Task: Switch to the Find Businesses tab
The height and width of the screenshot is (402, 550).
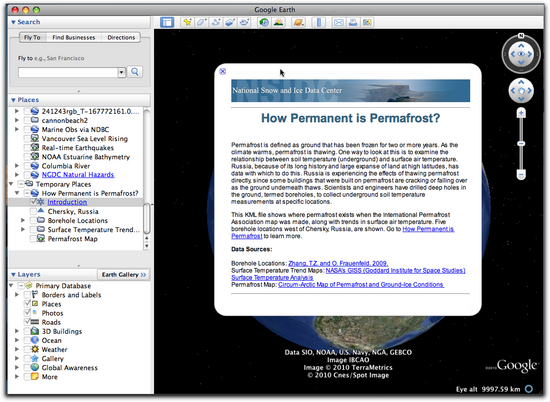Action: (x=74, y=37)
